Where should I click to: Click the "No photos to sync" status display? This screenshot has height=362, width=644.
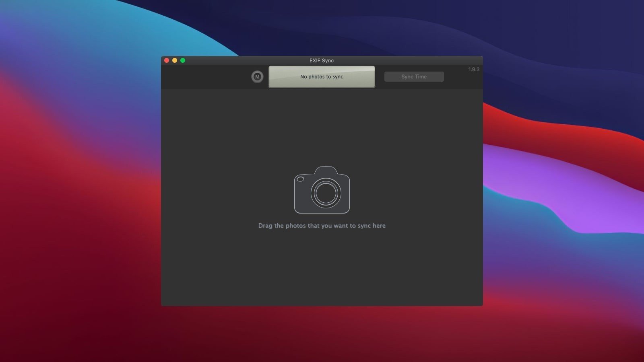322,76
